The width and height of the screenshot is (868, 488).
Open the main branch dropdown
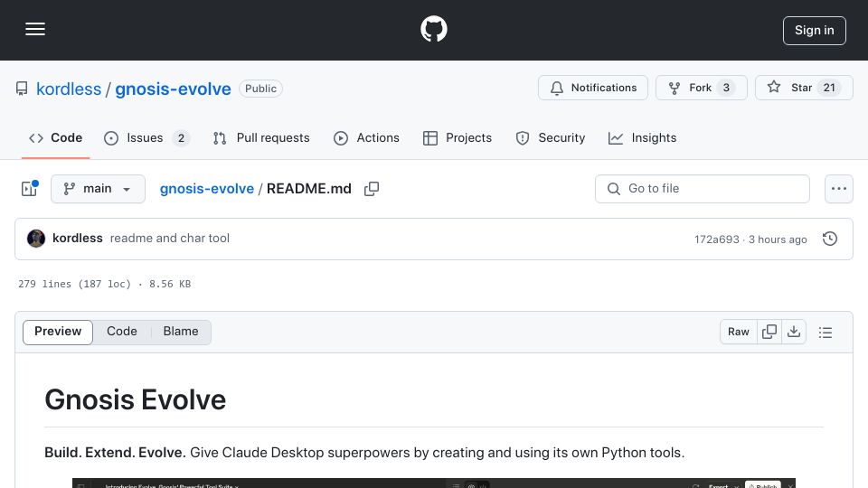98,189
